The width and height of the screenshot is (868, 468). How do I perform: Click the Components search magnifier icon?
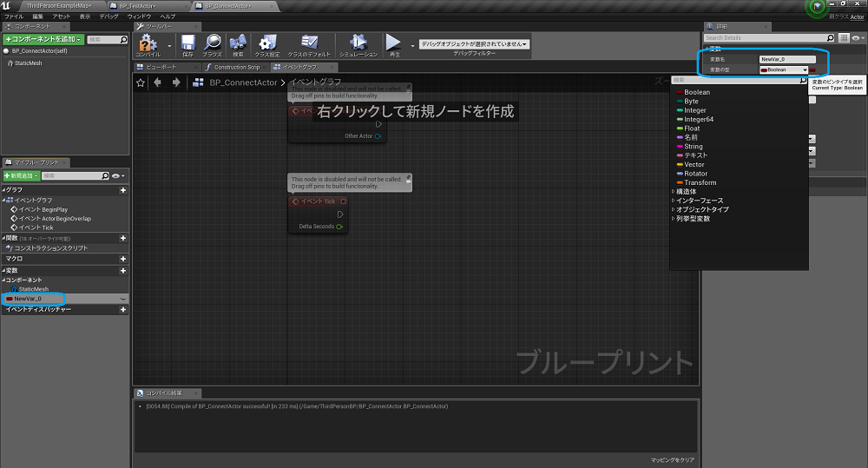[123, 39]
